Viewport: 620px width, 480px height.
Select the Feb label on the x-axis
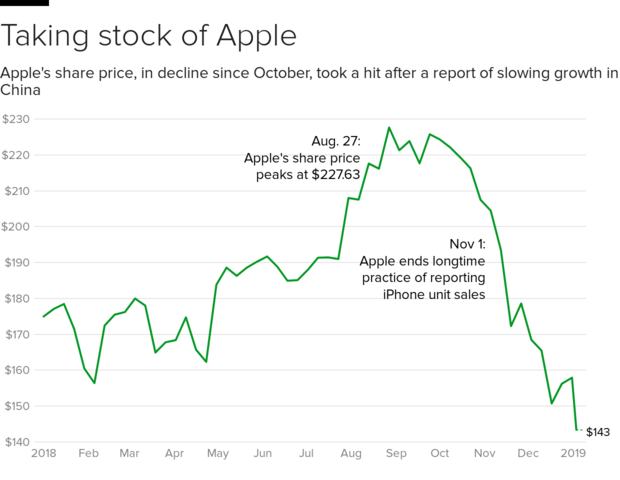[87, 454]
